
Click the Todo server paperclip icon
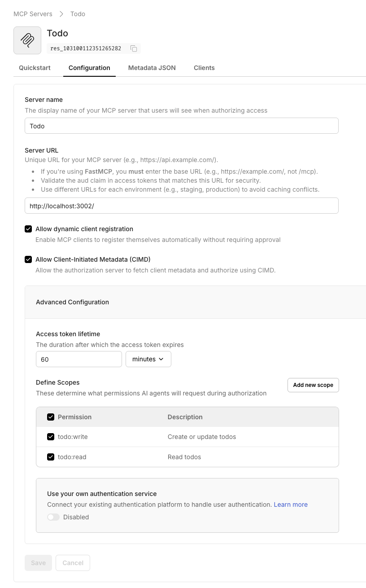click(x=27, y=40)
